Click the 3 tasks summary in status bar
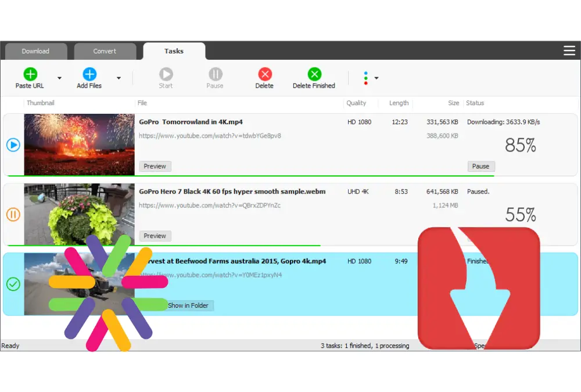Screen dimensions: 581x392 [x=365, y=346]
